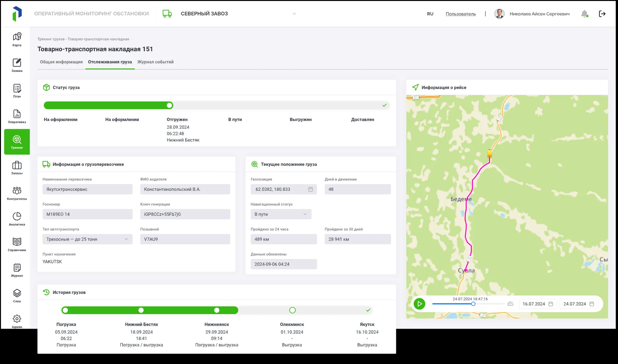Select the Отслеживания груза tab
The image size is (618, 364).
tap(110, 62)
